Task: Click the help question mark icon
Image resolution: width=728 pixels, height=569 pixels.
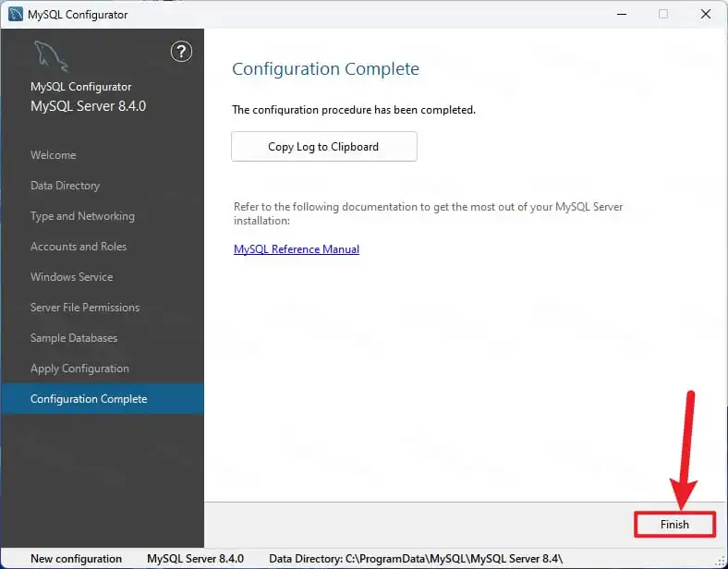Action: click(x=181, y=52)
